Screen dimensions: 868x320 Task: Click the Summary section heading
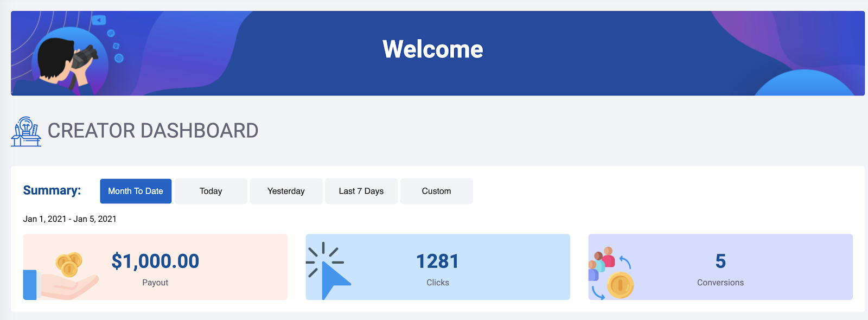[52, 190]
